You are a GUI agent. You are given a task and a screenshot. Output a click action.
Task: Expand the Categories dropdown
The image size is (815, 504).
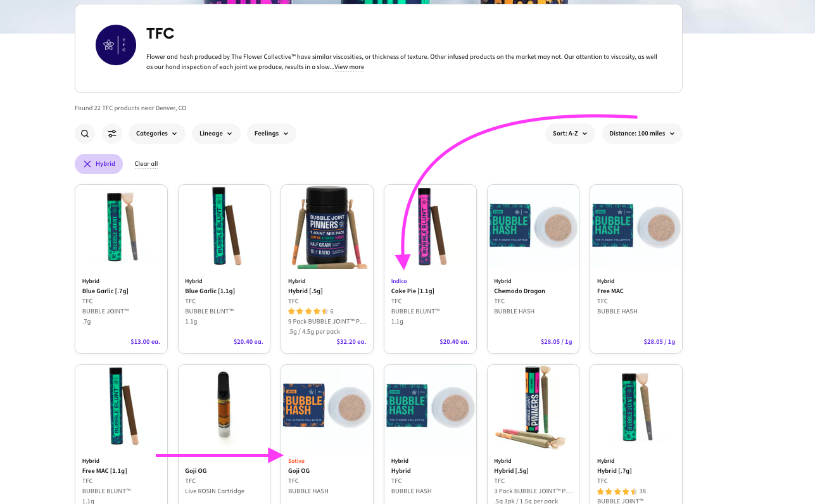tap(157, 134)
